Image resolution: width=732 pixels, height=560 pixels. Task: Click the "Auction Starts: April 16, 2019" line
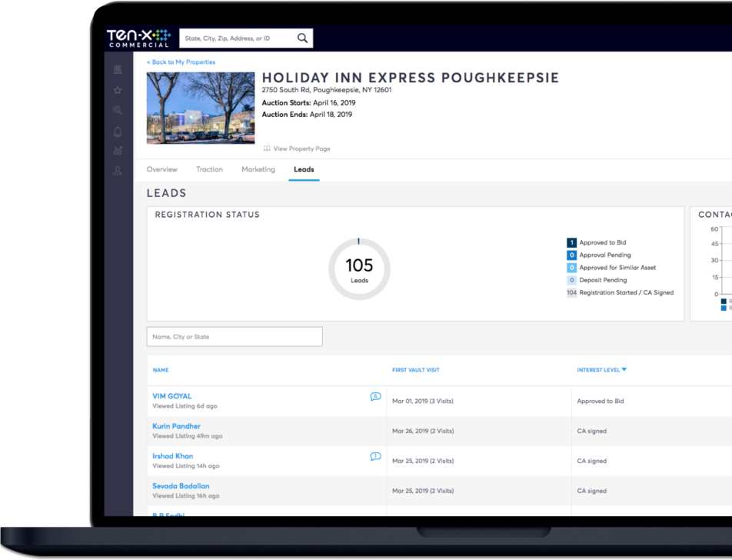pos(308,103)
